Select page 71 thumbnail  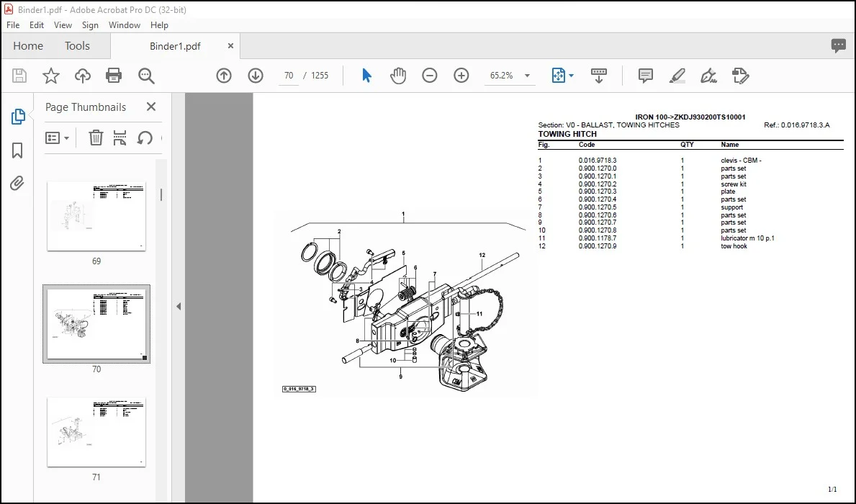click(x=96, y=432)
